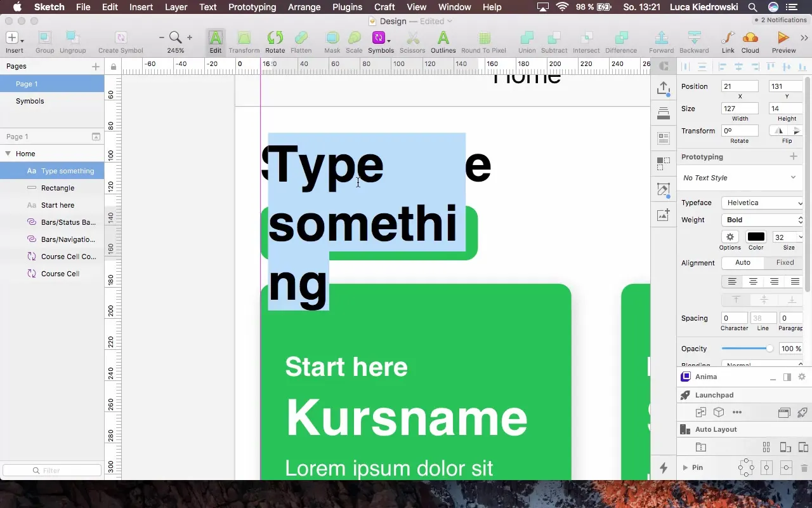Open the black text Color swatch

tap(756, 237)
